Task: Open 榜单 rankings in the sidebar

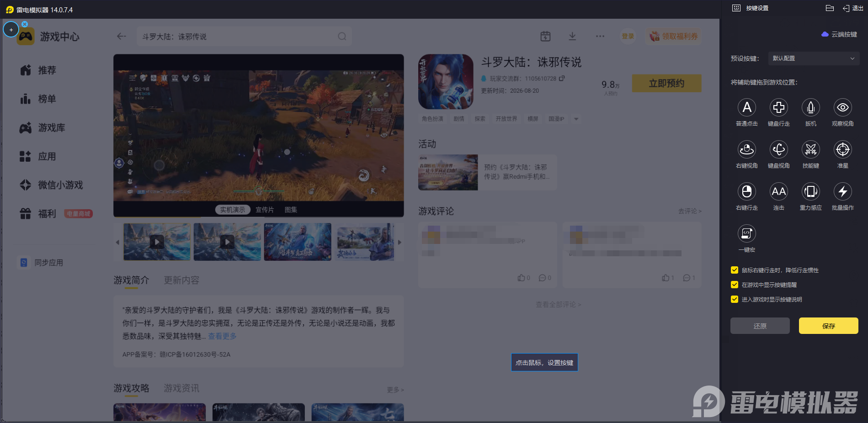Action: coord(38,99)
